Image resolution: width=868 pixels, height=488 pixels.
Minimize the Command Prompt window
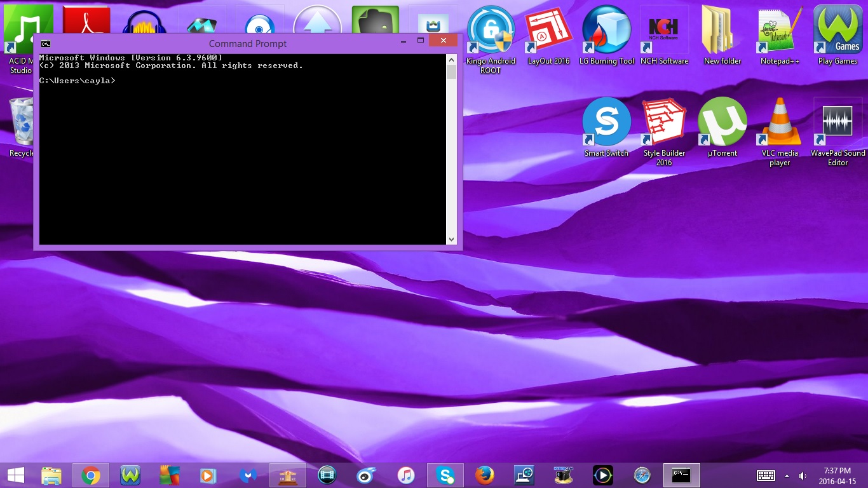coord(403,41)
